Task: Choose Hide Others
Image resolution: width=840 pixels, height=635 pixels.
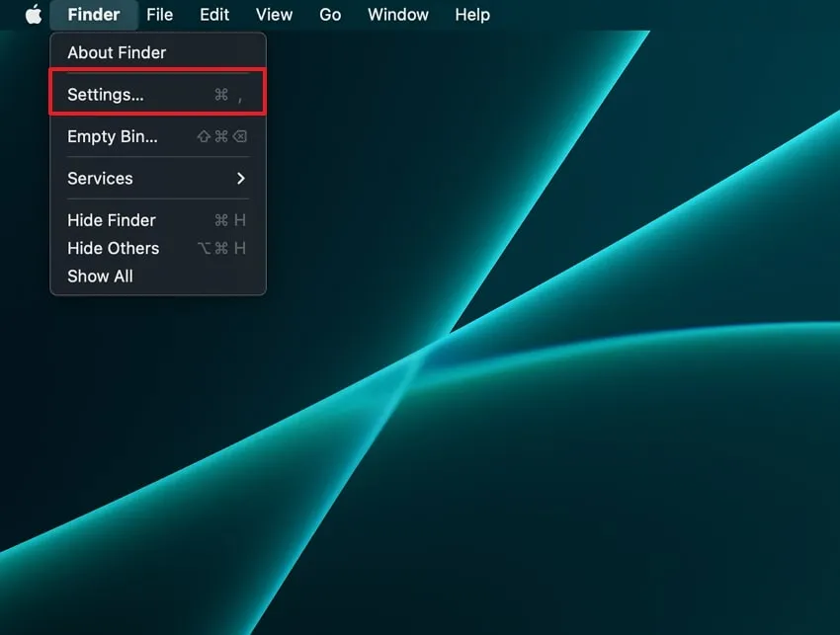Action: click(x=158, y=248)
